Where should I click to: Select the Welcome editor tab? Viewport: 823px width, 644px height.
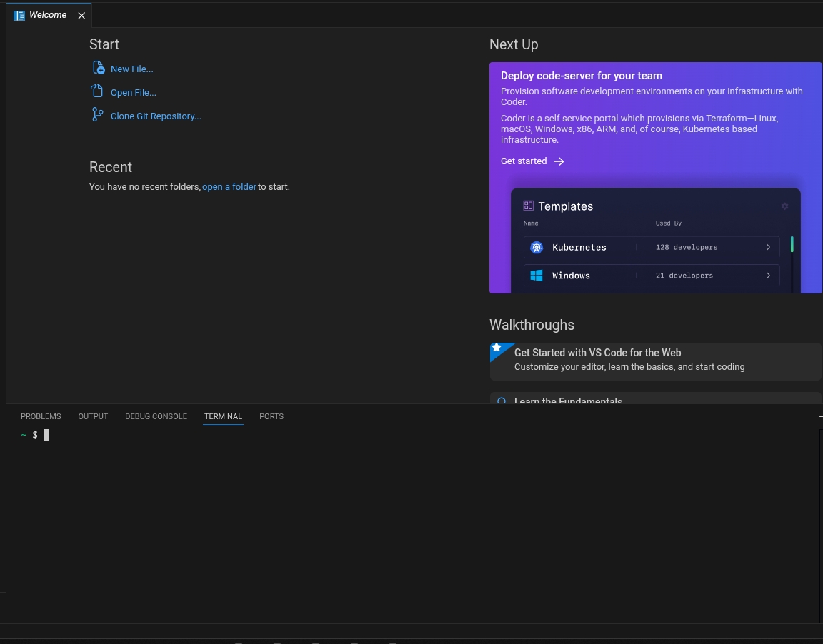click(49, 15)
